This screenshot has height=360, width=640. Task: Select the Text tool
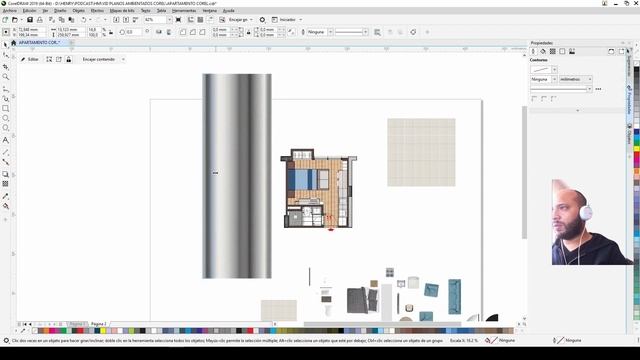[5, 140]
